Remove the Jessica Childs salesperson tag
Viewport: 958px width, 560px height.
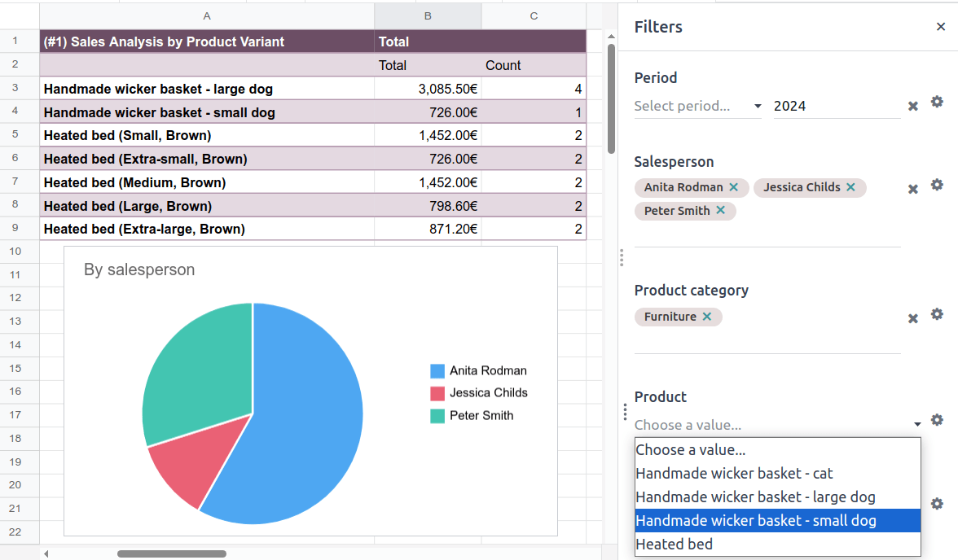tap(852, 187)
